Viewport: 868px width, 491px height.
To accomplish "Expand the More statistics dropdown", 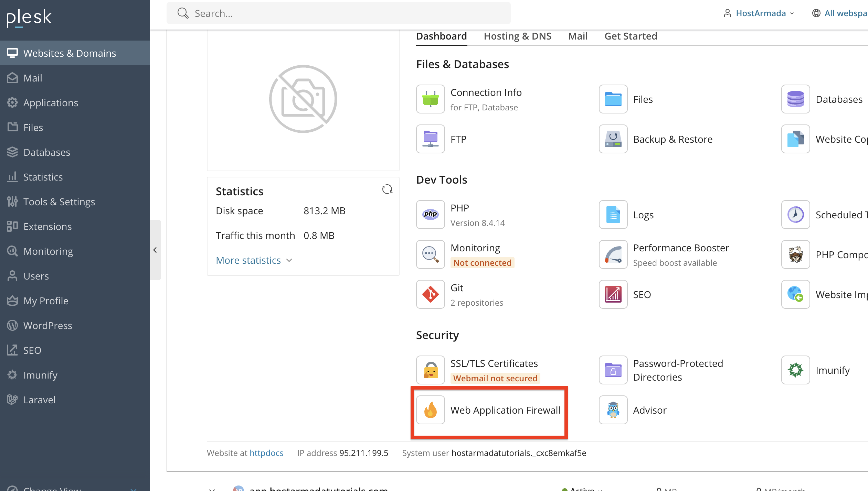I will pos(253,260).
